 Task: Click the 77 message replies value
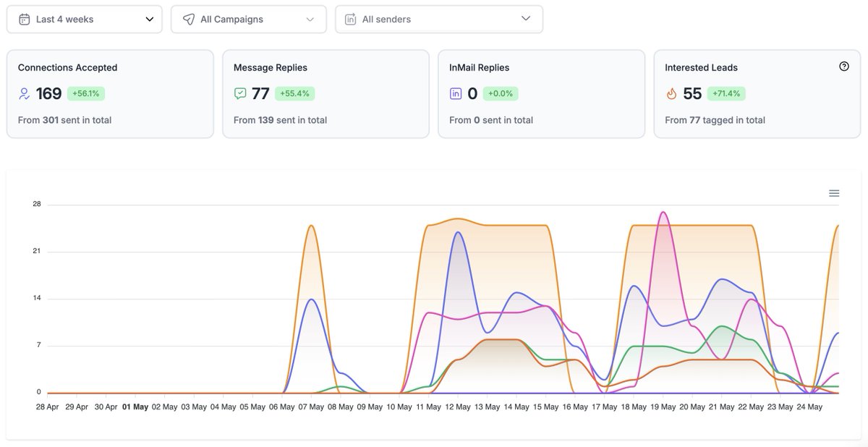(260, 93)
